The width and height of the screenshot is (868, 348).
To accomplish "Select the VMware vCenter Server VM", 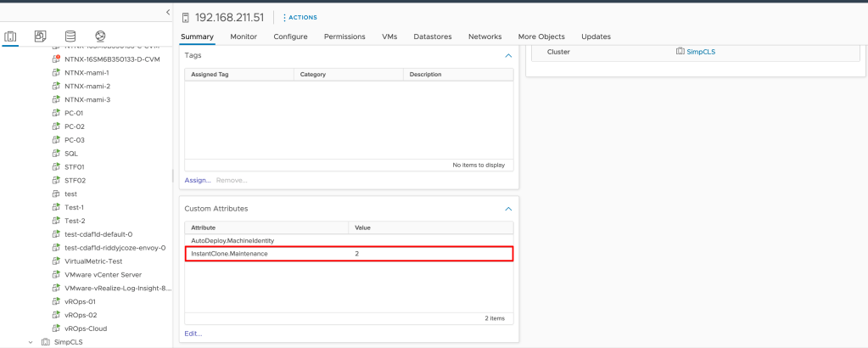I will pos(103,275).
